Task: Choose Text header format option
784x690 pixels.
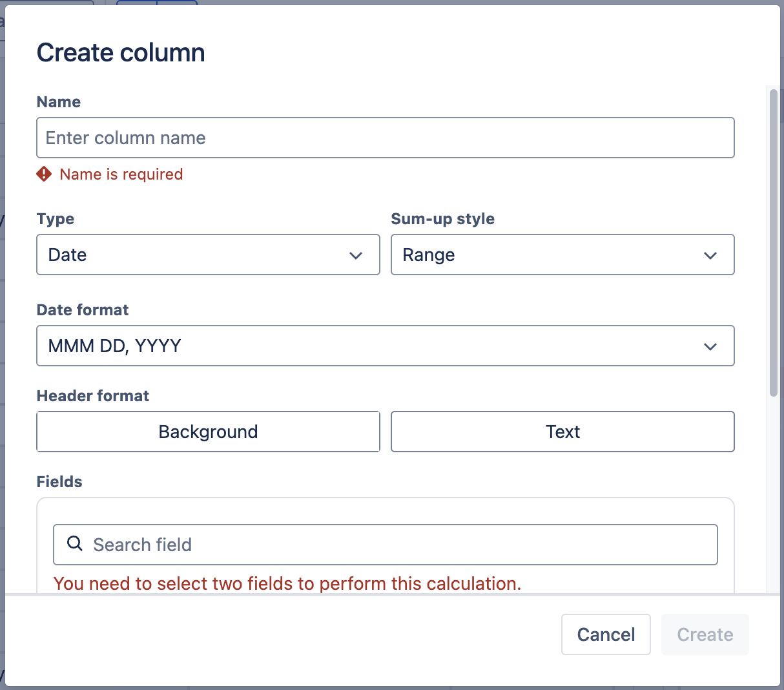Action: pos(562,432)
